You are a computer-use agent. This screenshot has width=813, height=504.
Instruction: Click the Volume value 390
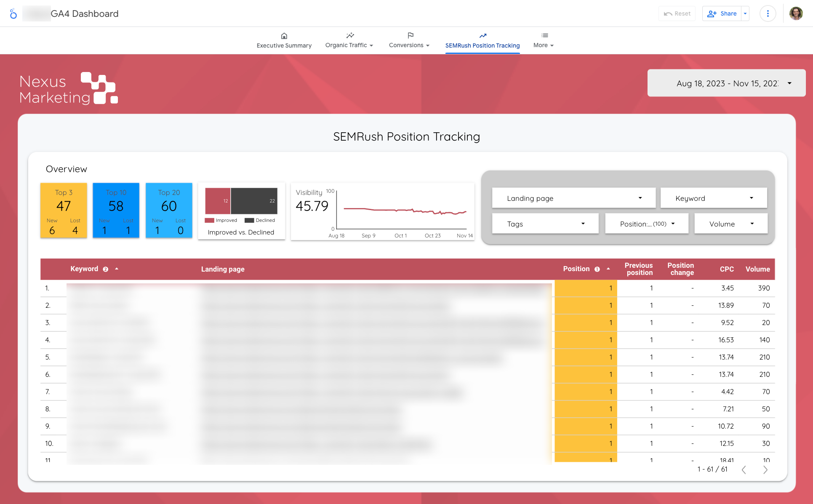pyautogui.click(x=764, y=288)
